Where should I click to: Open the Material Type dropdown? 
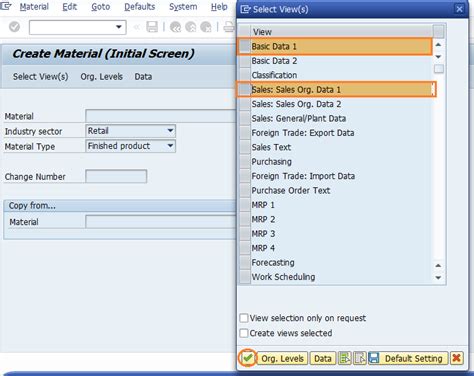click(x=170, y=146)
